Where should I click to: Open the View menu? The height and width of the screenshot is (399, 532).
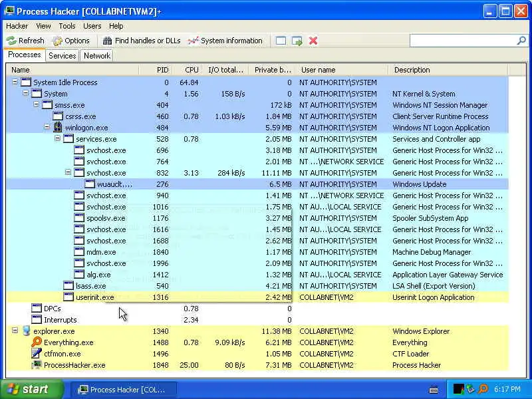click(43, 26)
